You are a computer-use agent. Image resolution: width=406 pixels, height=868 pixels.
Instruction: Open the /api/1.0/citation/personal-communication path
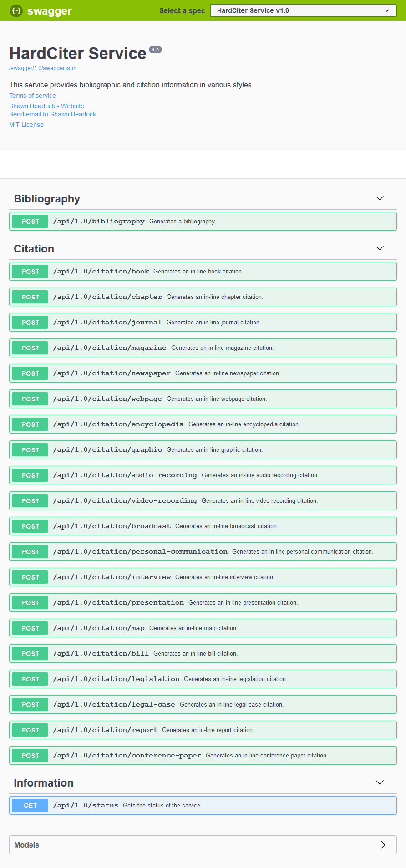[140, 552]
